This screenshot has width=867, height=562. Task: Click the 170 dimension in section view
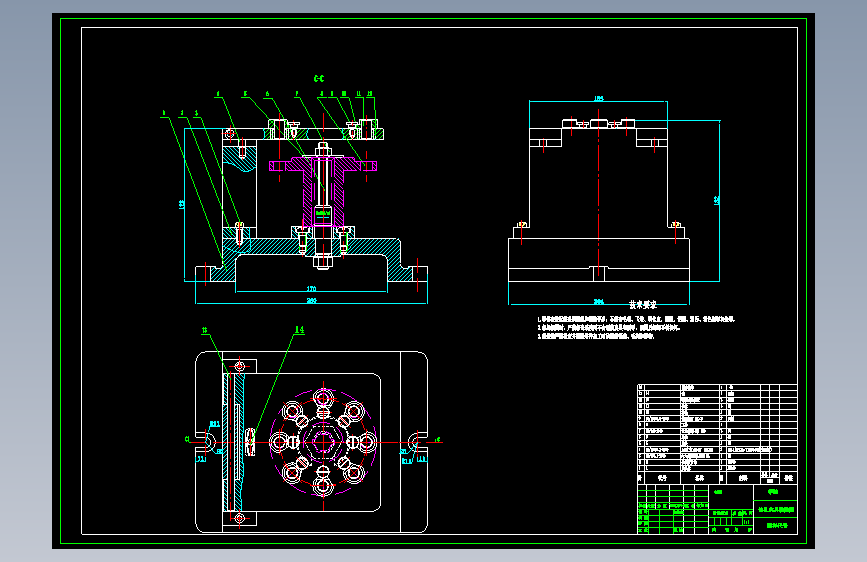point(311,289)
